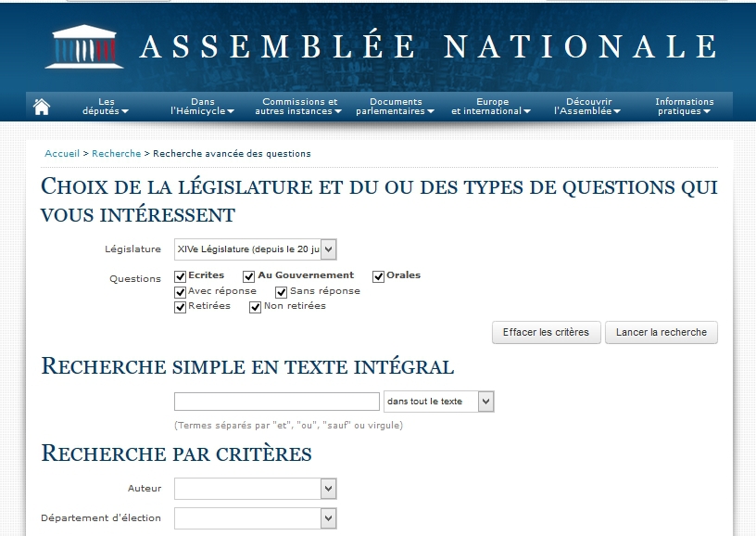Viewport: 756px width, 536px height.
Task: Open the Dans l'Hémicycle menu
Action: (x=202, y=106)
